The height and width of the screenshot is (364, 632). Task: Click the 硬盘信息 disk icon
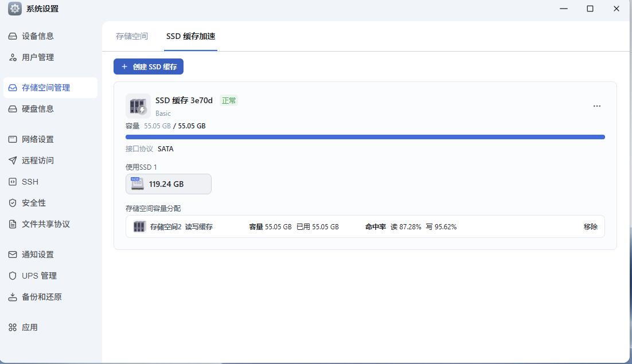pos(13,109)
